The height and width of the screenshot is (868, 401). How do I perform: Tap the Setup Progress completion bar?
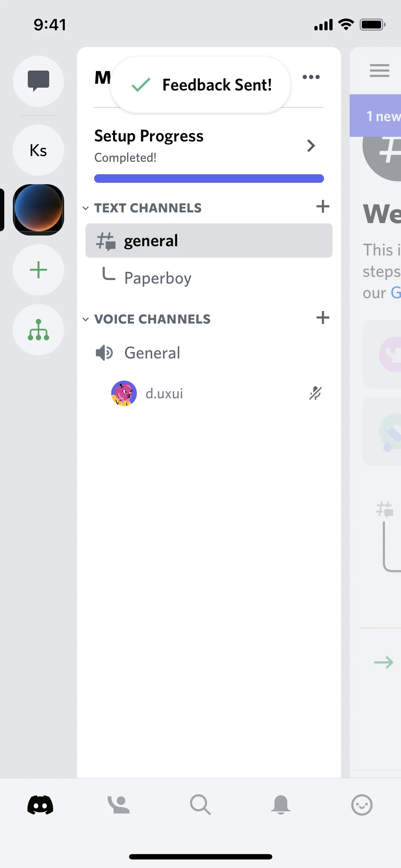[x=209, y=178]
